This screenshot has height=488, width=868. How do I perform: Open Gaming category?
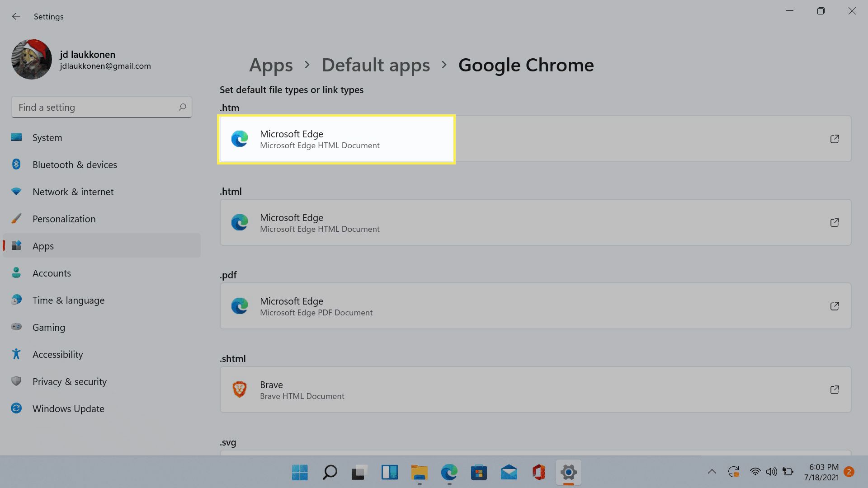(x=102, y=327)
